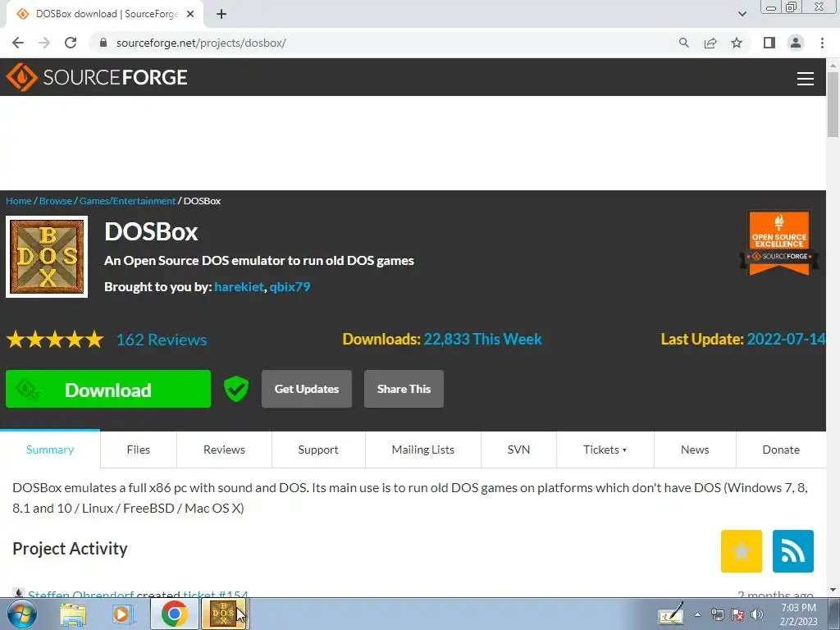The height and width of the screenshot is (630, 840).
Task: Click the Action Center flag tray icon
Action: pyautogui.click(x=737, y=614)
